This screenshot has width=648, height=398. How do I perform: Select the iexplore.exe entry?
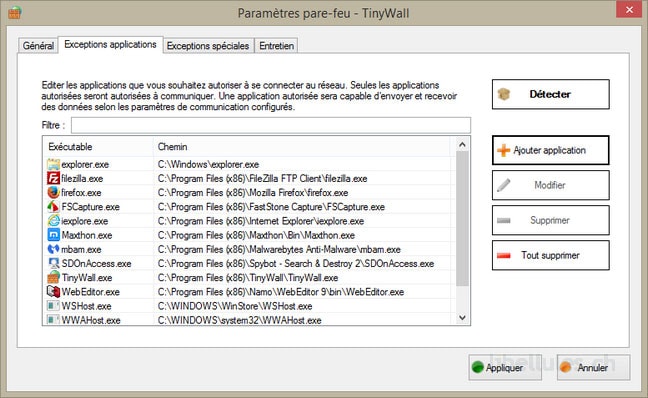click(85, 221)
